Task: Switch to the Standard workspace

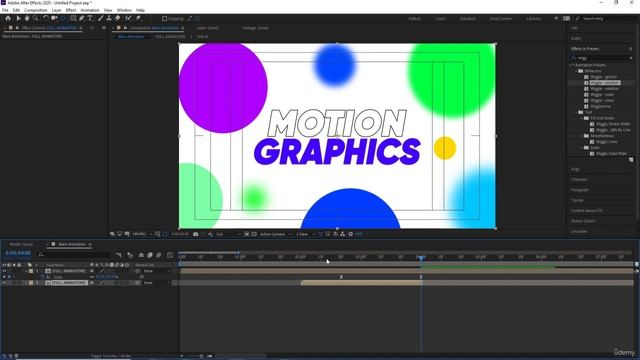Action: click(x=468, y=19)
